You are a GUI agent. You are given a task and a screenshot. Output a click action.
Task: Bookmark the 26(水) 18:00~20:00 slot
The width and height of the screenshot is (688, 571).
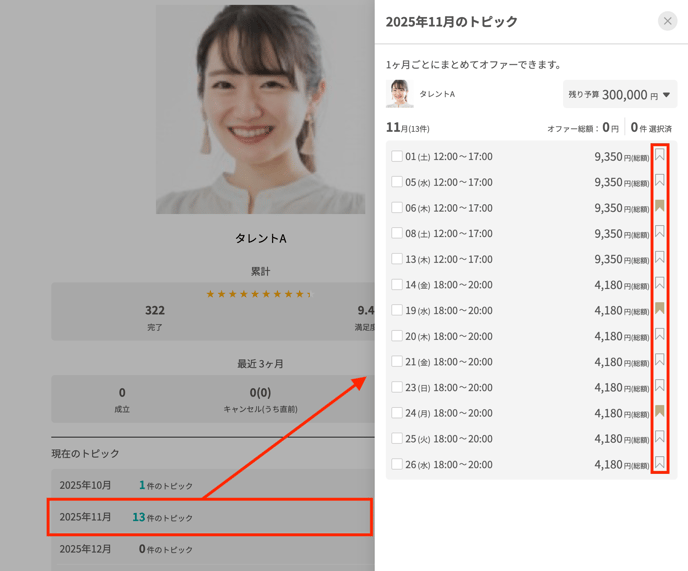tap(660, 464)
